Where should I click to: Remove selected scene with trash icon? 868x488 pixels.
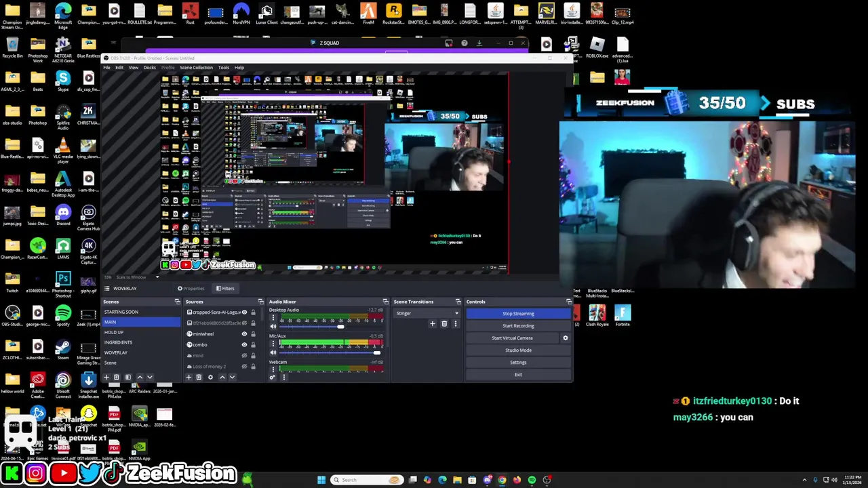[x=116, y=378]
